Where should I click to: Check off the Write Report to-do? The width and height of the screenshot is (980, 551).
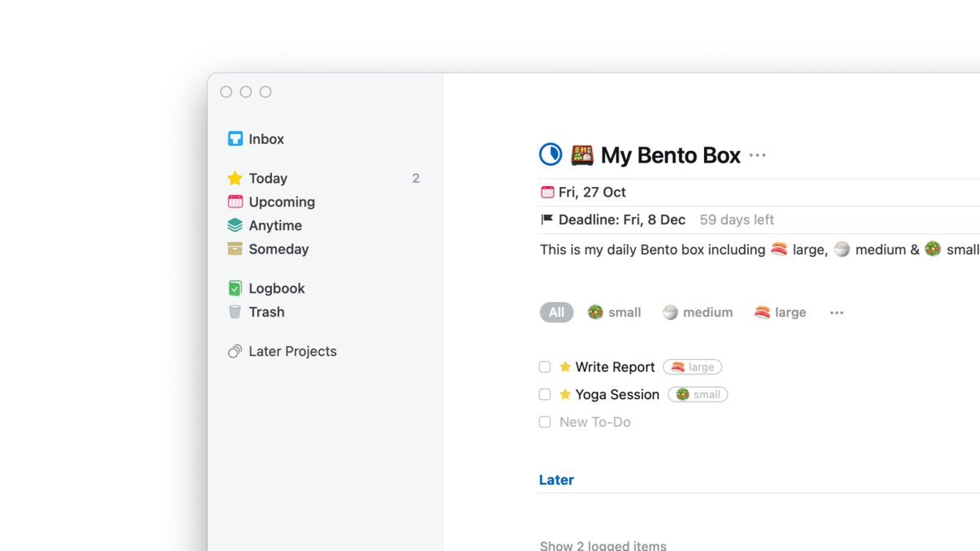(545, 367)
